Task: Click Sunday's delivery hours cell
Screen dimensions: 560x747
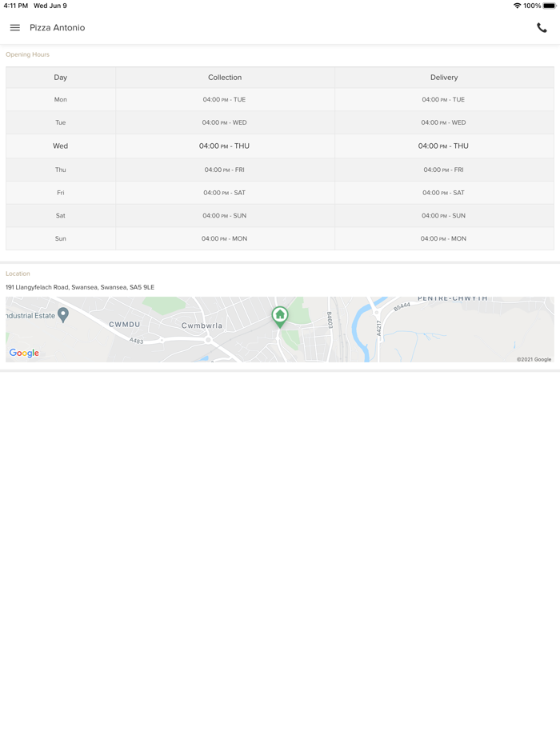Action: coord(443,238)
